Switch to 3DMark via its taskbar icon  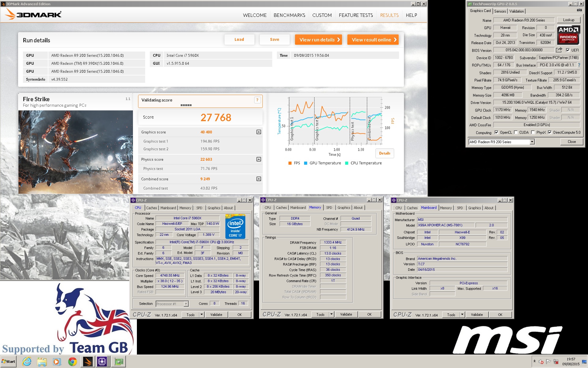coord(87,362)
